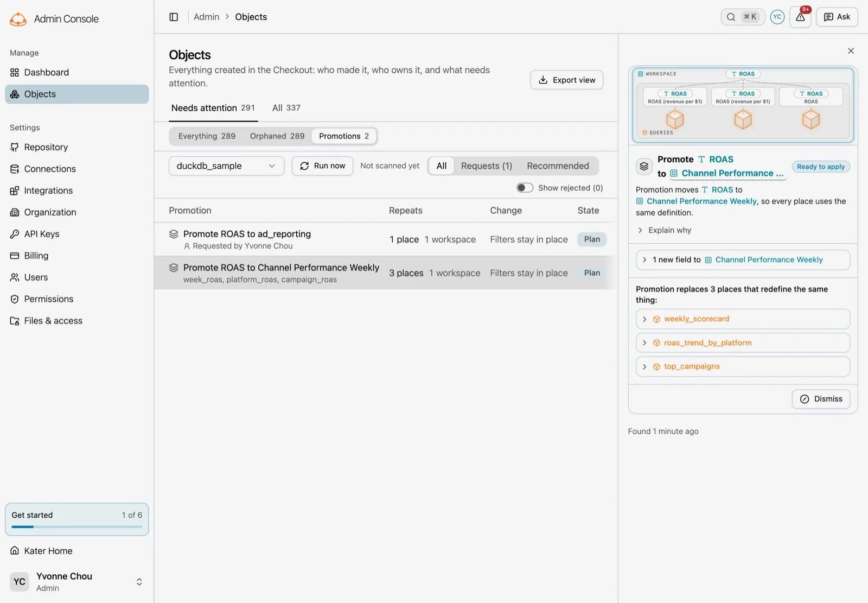This screenshot has height=603, width=868.
Task: Click the Export view button
Action: click(x=566, y=80)
